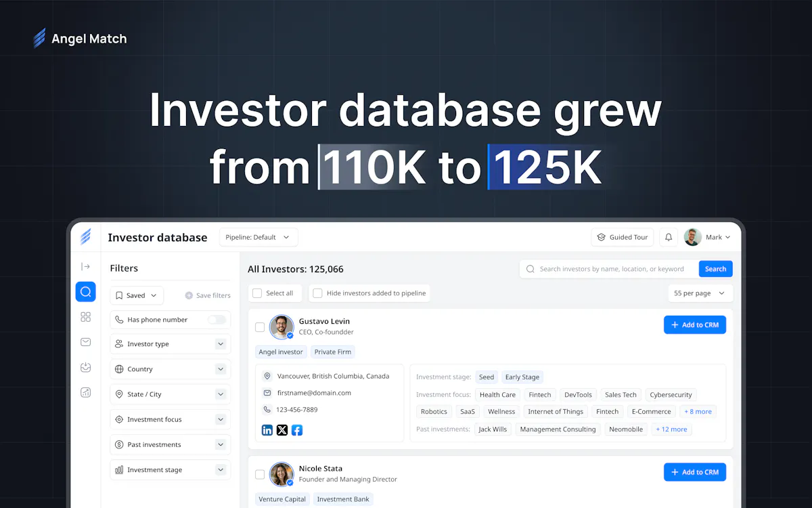Viewport: 812px width, 508px height.
Task: Open the investor search sidebar icon
Action: tap(85, 292)
